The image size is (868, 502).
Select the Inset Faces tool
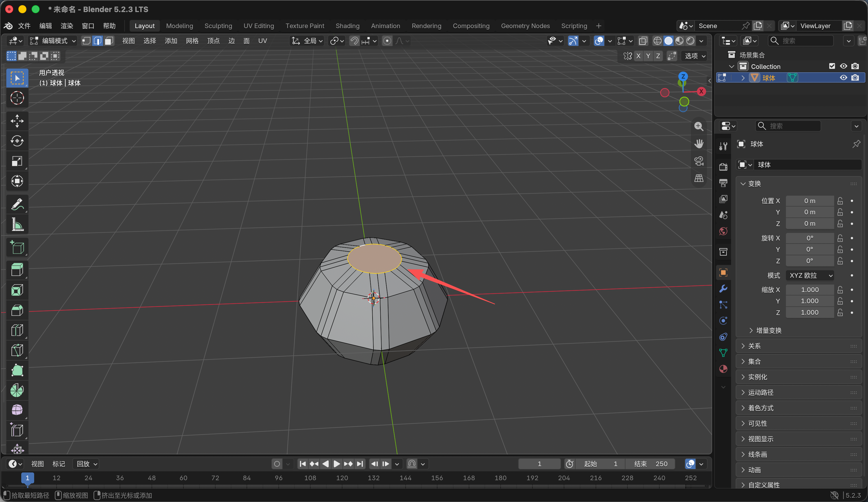[x=17, y=290]
